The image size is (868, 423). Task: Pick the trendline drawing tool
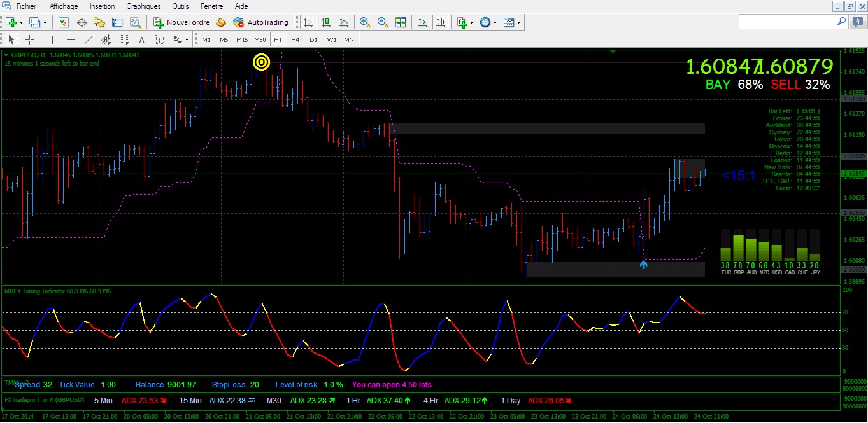89,39
